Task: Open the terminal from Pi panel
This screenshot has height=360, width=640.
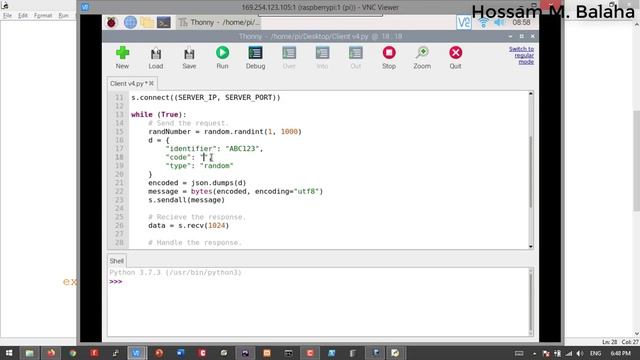Action: click(164, 22)
